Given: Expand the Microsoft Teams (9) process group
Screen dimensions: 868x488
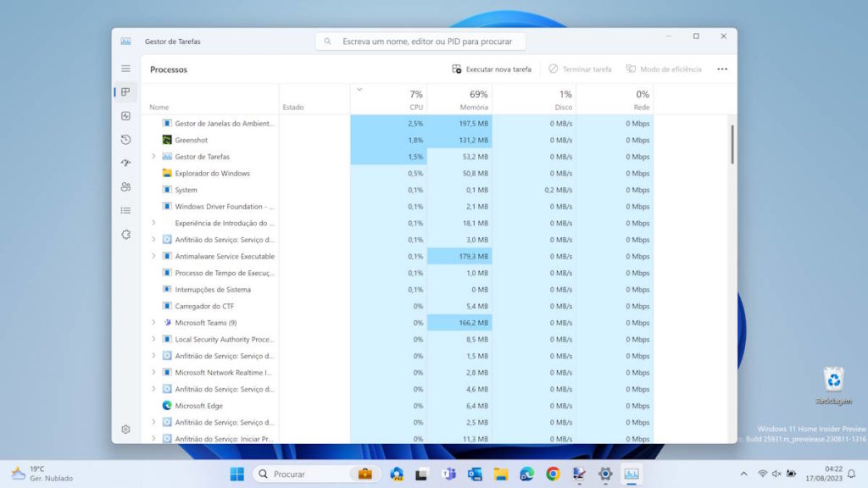Looking at the screenshot, I should 153,323.
